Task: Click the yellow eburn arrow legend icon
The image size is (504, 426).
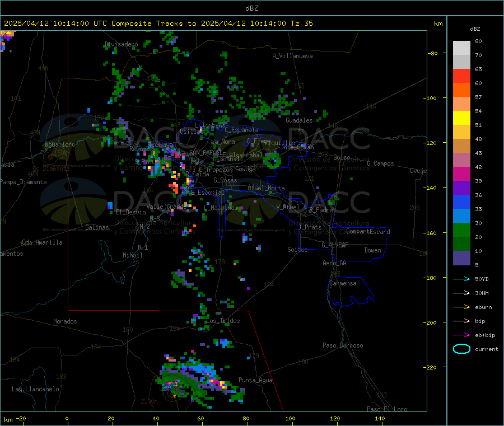Action: pyautogui.click(x=461, y=307)
